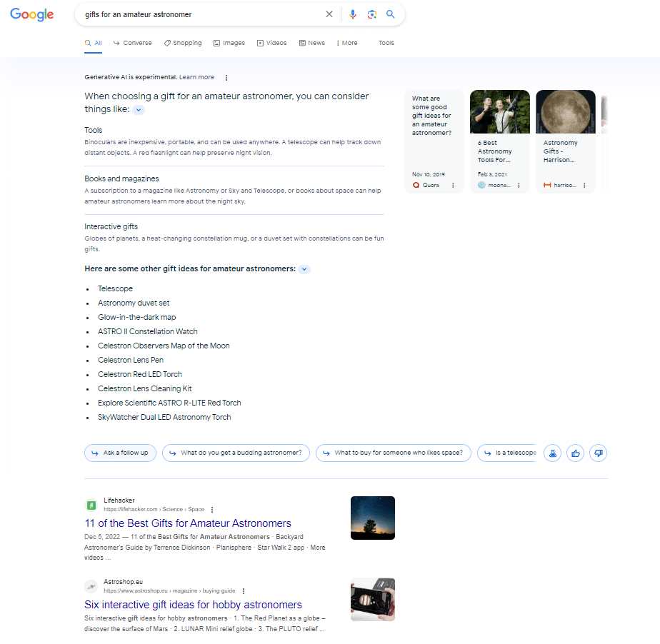Ask 'What do you get a budding astronomer?'

236,453
